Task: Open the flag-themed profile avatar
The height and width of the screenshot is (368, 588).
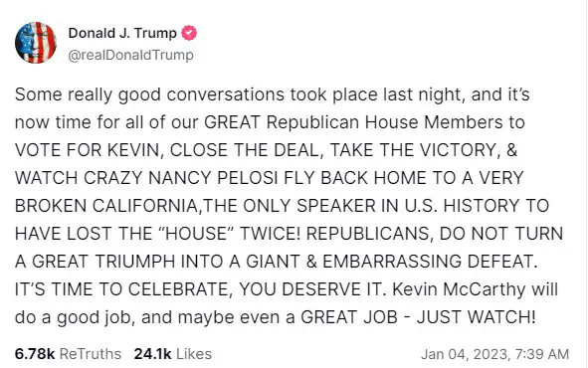Action: pos(36,43)
